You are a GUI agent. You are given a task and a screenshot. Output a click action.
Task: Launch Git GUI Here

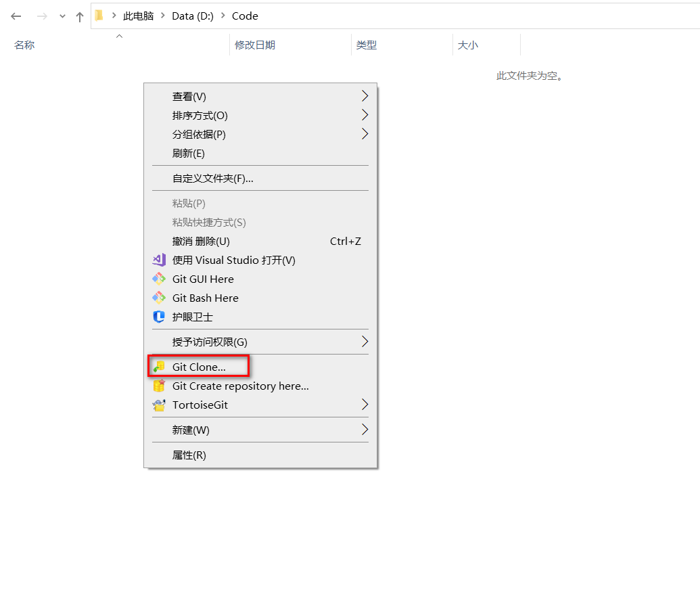(x=260, y=279)
